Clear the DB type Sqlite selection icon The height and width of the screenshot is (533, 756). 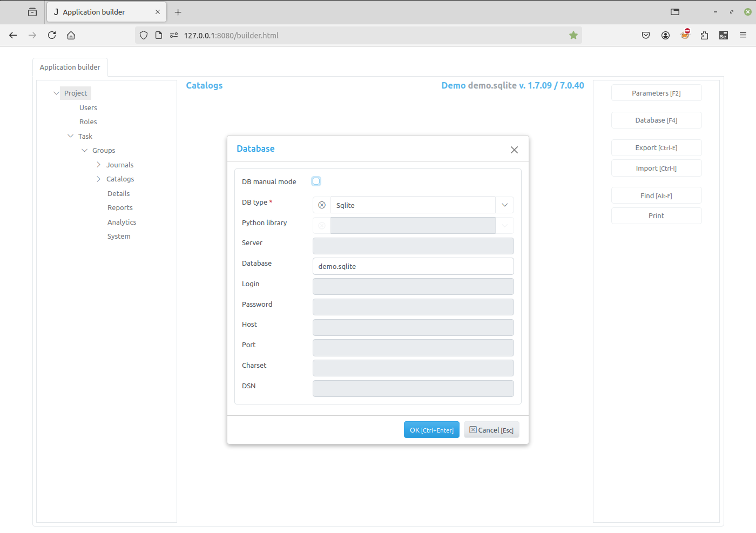click(322, 205)
